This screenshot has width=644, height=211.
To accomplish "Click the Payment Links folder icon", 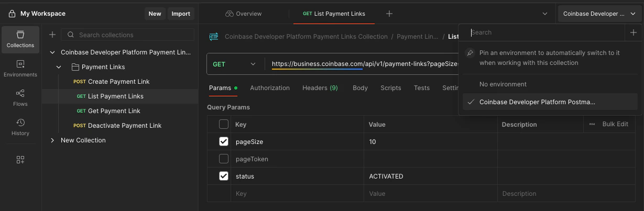I will pyautogui.click(x=75, y=67).
